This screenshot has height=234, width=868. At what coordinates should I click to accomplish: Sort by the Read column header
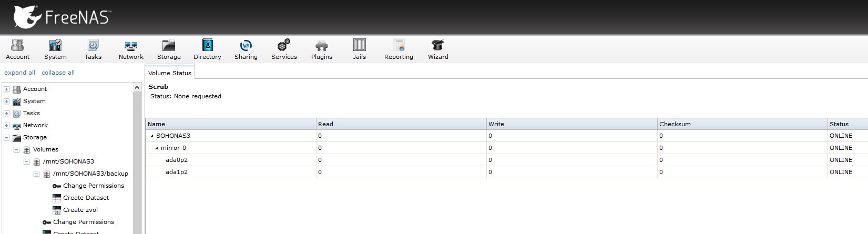401,124
